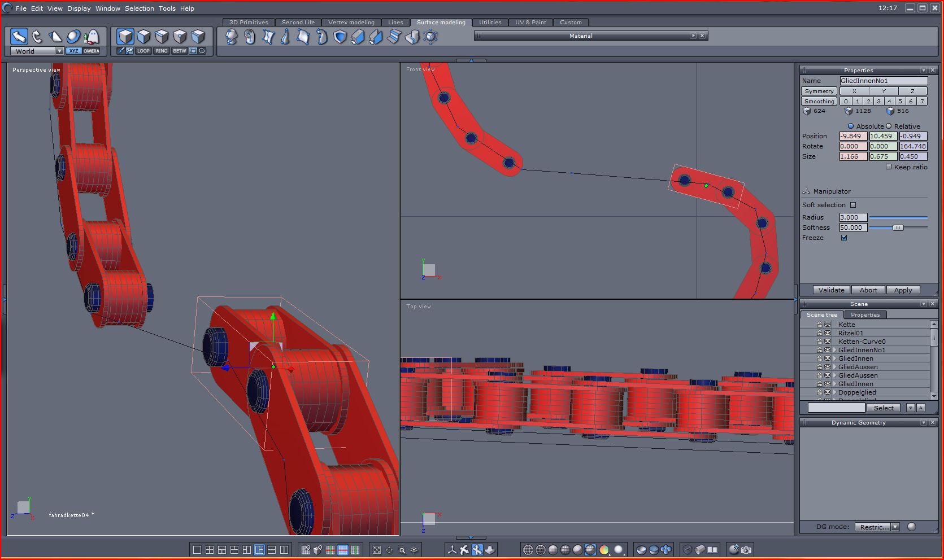
Task: Switch to Vertex modeling tab
Action: point(351,23)
